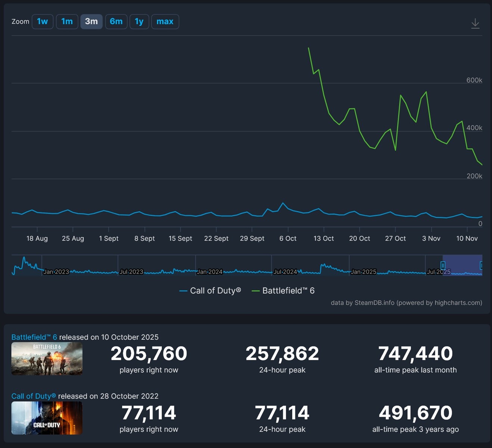Click the Battlefield 6 line's launch peak
The width and height of the screenshot is (492, 448).
pyautogui.click(x=308, y=48)
